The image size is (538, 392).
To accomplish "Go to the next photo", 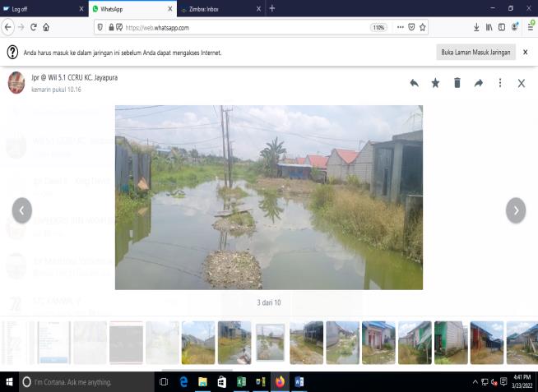I will (515, 210).
